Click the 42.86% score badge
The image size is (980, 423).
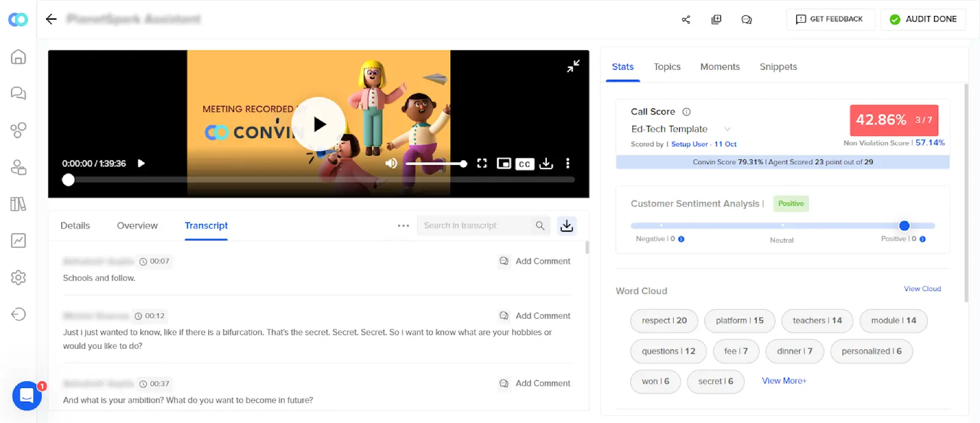(894, 120)
